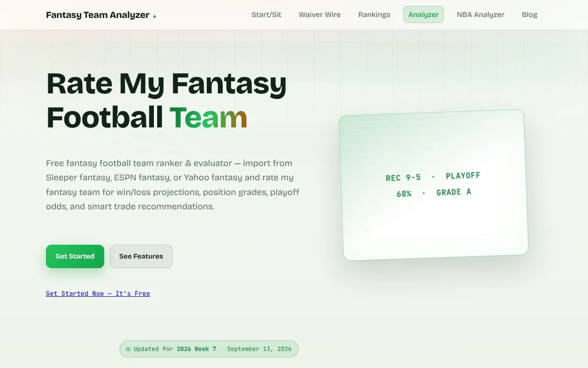Open the Rankings nav item
588x368 pixels.
(374, 15)
